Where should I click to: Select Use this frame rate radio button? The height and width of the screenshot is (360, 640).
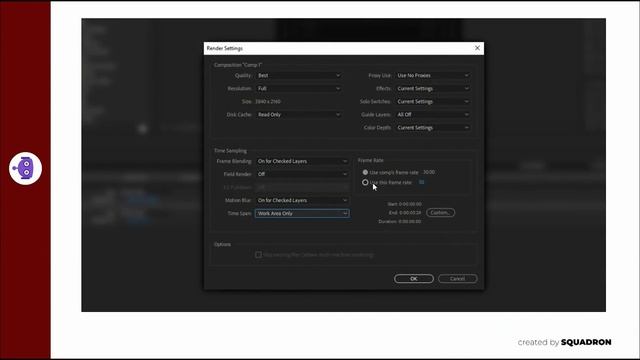pos(365,182)
